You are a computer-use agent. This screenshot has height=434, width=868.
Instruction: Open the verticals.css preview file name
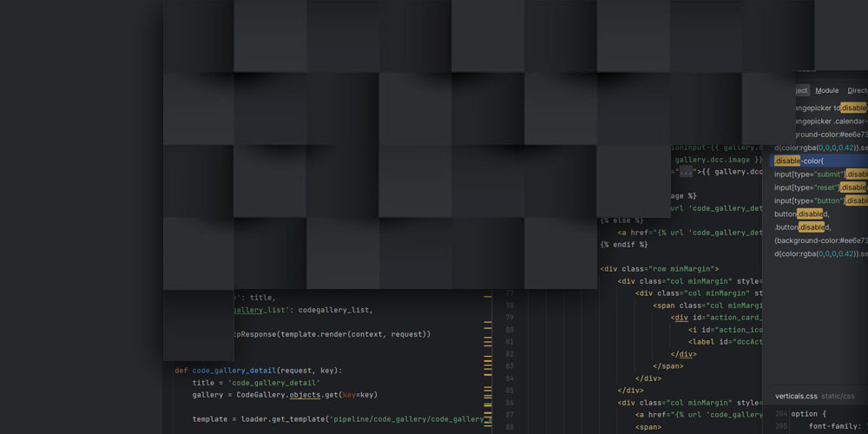click(x=796, y=397)
